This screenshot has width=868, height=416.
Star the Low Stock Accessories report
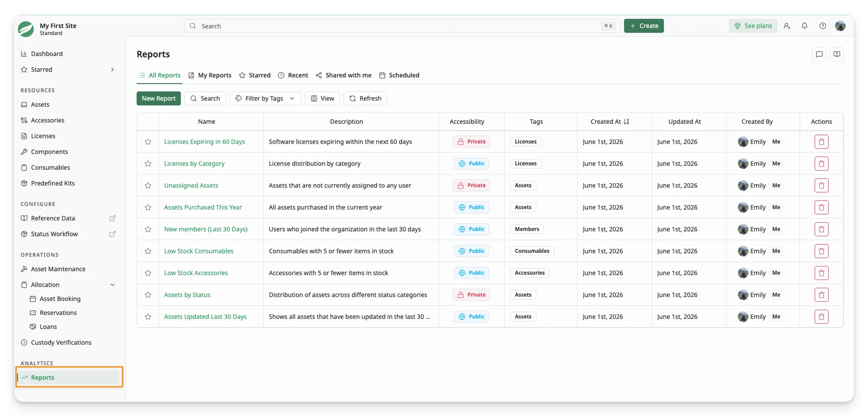point(148,273)
